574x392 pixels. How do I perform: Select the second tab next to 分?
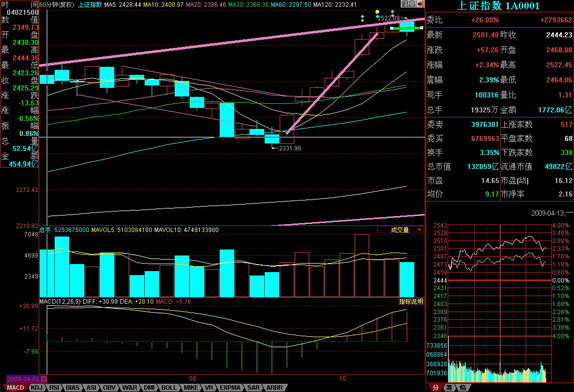[449, 388]
